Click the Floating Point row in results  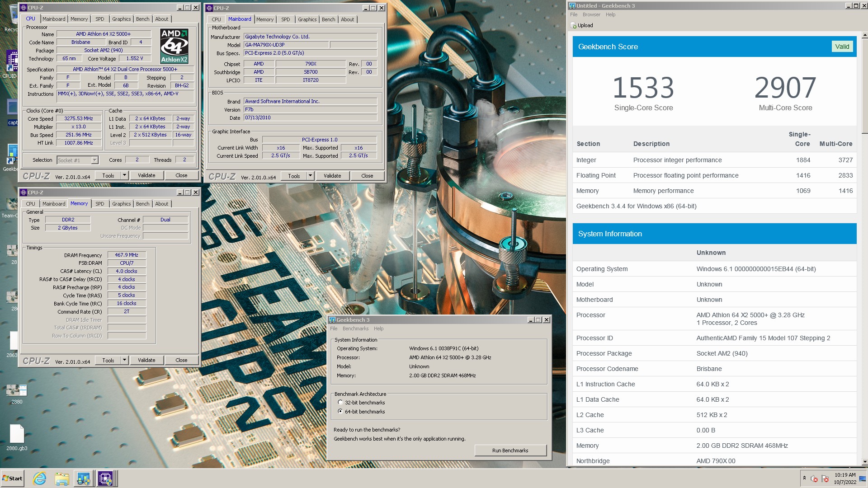(714, 175)
